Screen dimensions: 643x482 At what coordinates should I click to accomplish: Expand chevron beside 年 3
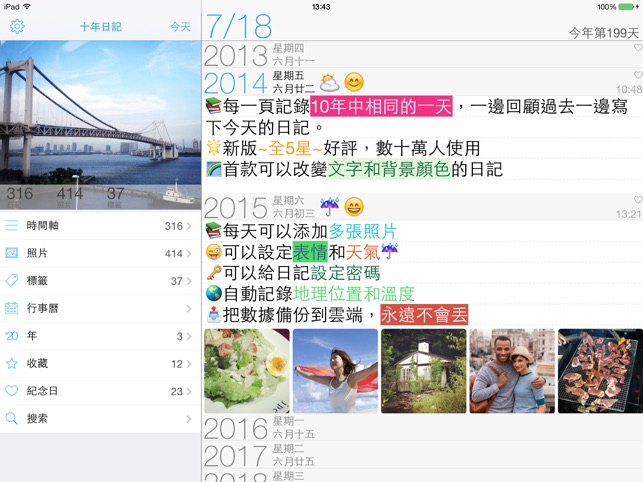(x=189, y=336)
